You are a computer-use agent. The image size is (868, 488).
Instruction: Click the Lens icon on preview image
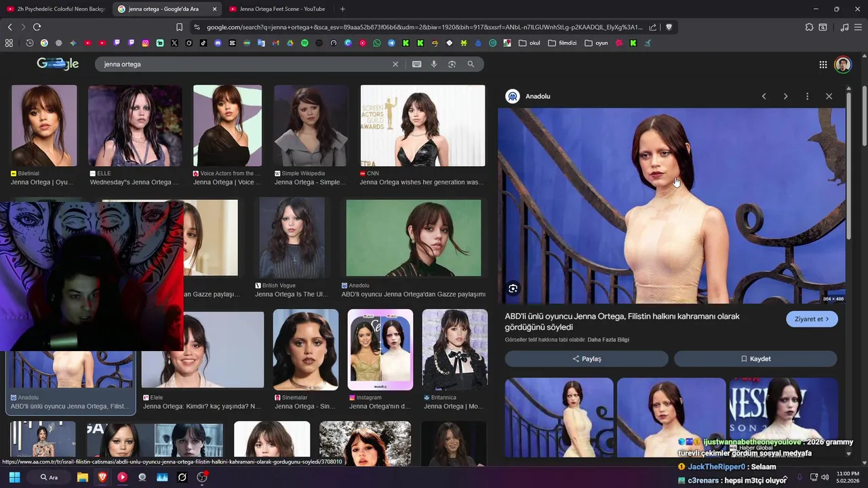[x=513, y=289]
